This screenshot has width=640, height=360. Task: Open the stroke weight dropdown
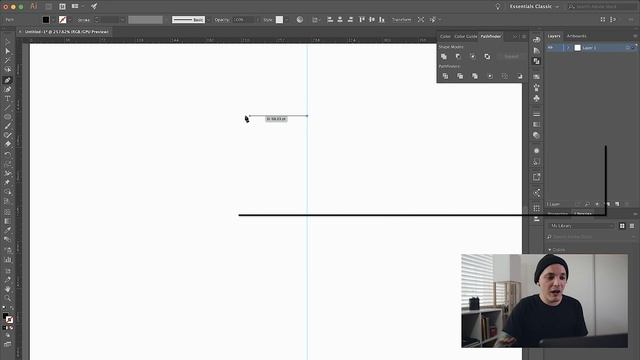122,20
